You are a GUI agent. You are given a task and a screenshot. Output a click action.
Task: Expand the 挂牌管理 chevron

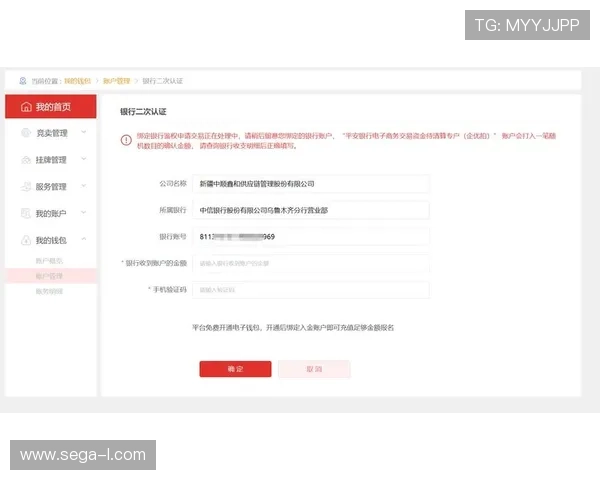(x=84, y=159)
